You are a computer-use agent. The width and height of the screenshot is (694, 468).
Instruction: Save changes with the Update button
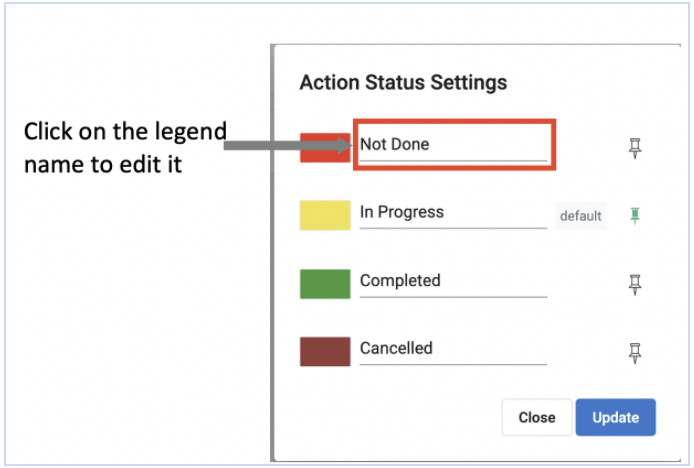click(615, 417)
